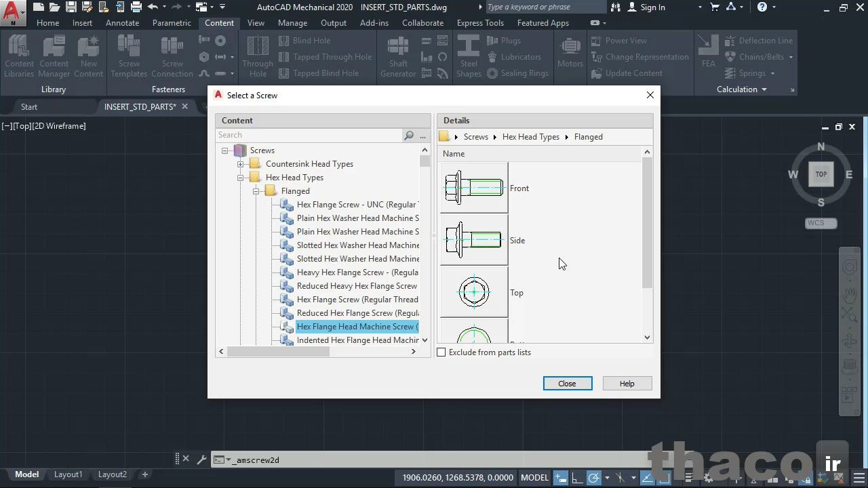868x488 pixels.
Task: Toggle ortho mode in status bar
Action: pyautogui.click(x=576, y=477)
